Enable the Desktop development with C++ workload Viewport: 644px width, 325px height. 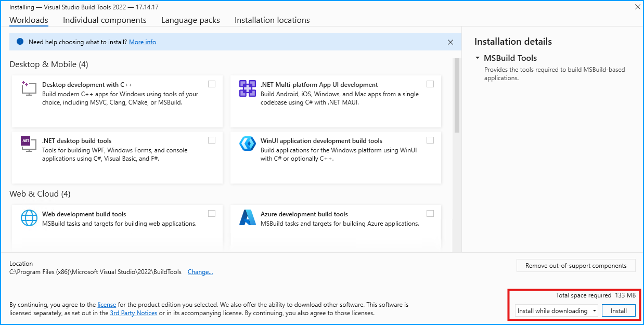pos(212,83)
